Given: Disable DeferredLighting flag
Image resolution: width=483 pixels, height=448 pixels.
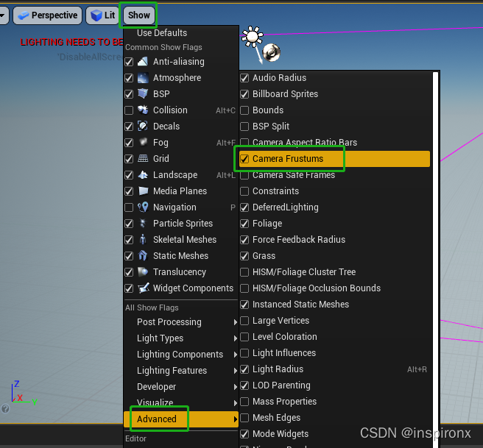Looking at the screenshot, I should pyautogui.click(x=244, y=207).
